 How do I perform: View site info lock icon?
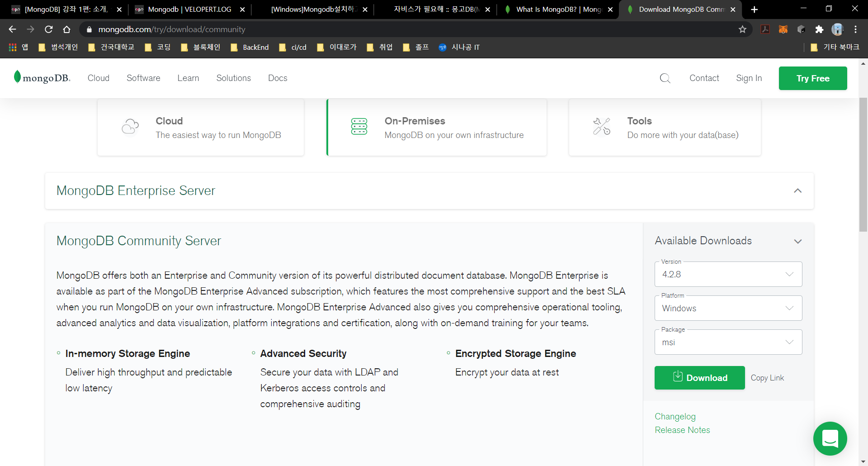pos(89,29)
